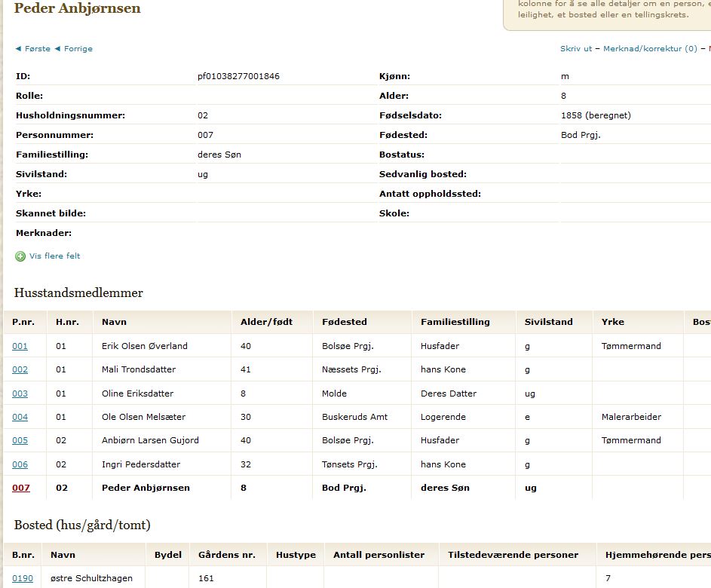
Task: Open person record 004
Action: tap(20, 417)
